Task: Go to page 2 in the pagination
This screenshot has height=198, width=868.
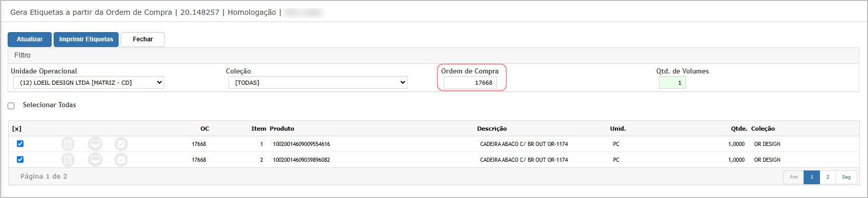Action: coord(828,177)
